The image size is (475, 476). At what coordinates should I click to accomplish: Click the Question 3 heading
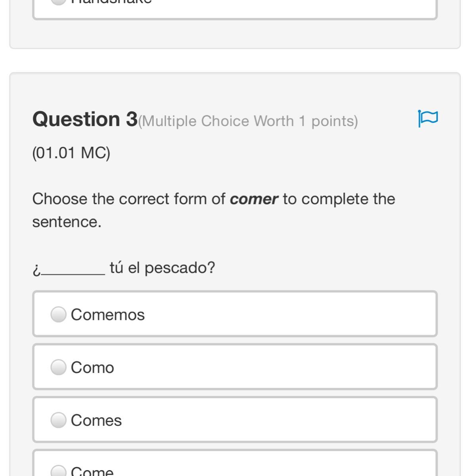click(85, 119)
